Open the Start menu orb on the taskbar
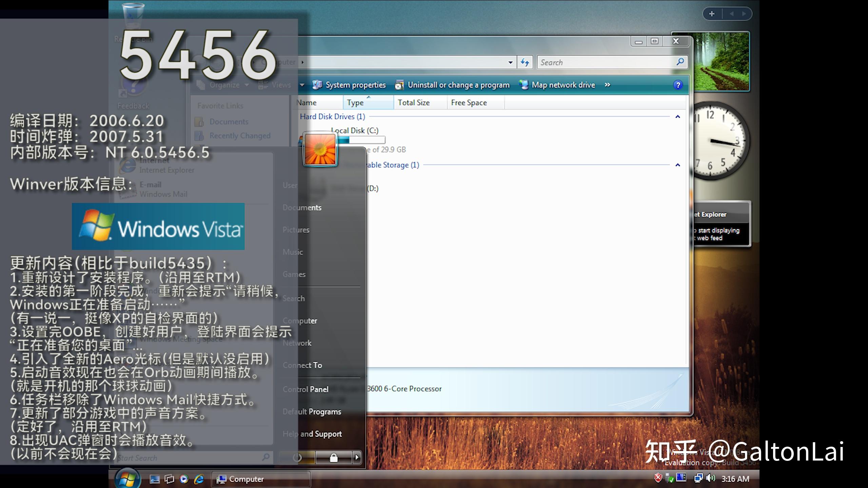 pos(127,478)
